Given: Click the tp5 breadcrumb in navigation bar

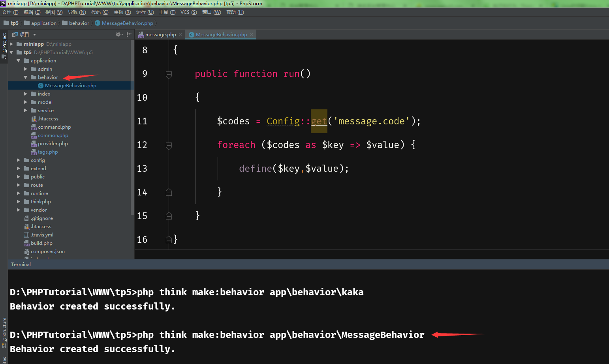Looking at the screenshot, I should pos(11,23).
